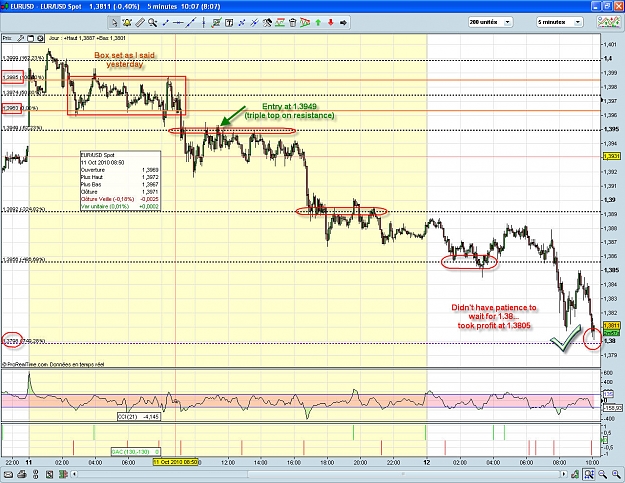Screen dimensions: 625x483
Task: Click the green-checked drawing tool icon
Action: tap(216, 23)
